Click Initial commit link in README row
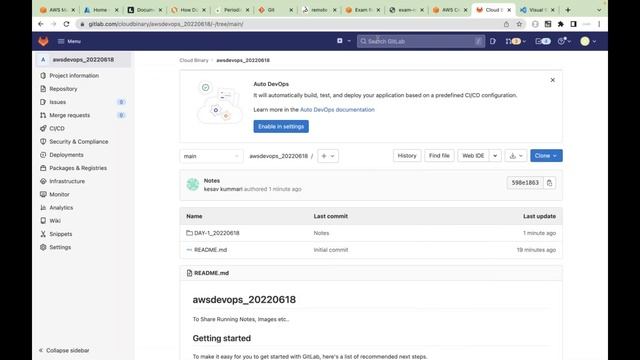This screenshot has width=640, height=360. [331, 250]
